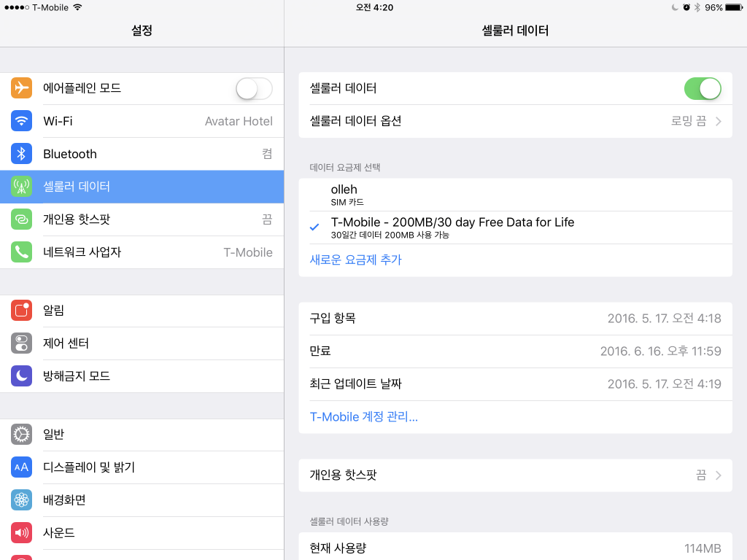Tap the Personal Hotspot chain icon
747x560 pixels.
click(21, 219)
